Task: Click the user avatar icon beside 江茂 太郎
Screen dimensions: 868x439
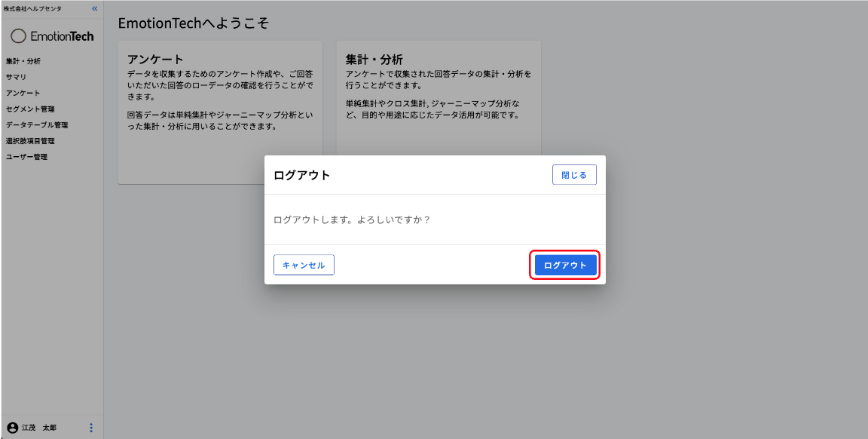Action: 13,428
